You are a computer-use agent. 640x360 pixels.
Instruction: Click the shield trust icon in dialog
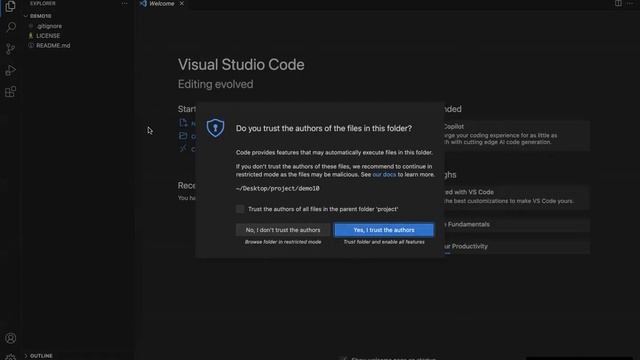point(215,128)
